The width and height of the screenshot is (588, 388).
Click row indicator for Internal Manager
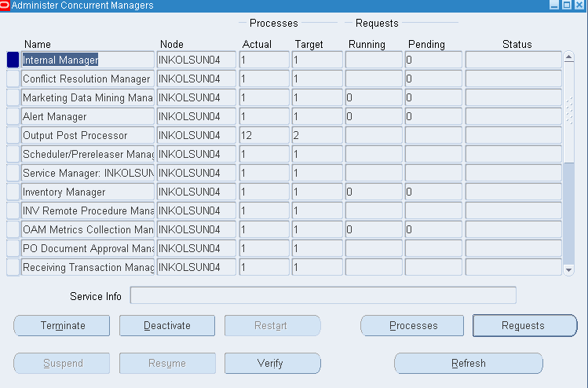click(13, 60)
